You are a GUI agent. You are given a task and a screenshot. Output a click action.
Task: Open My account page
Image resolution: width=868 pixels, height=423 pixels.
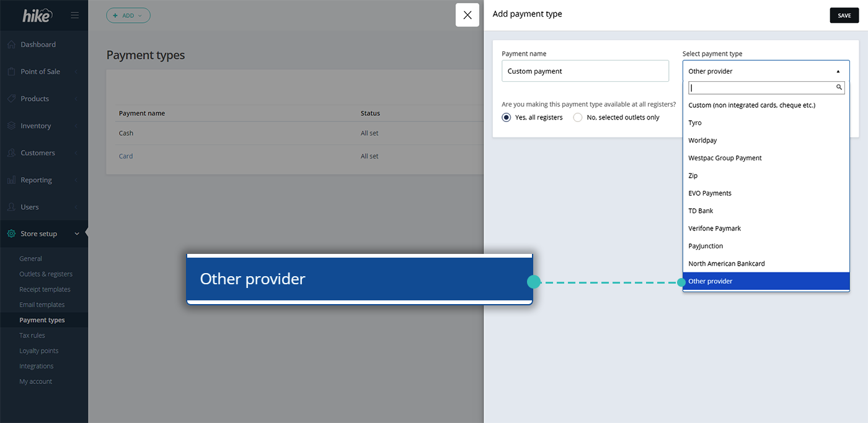(36, 382)
